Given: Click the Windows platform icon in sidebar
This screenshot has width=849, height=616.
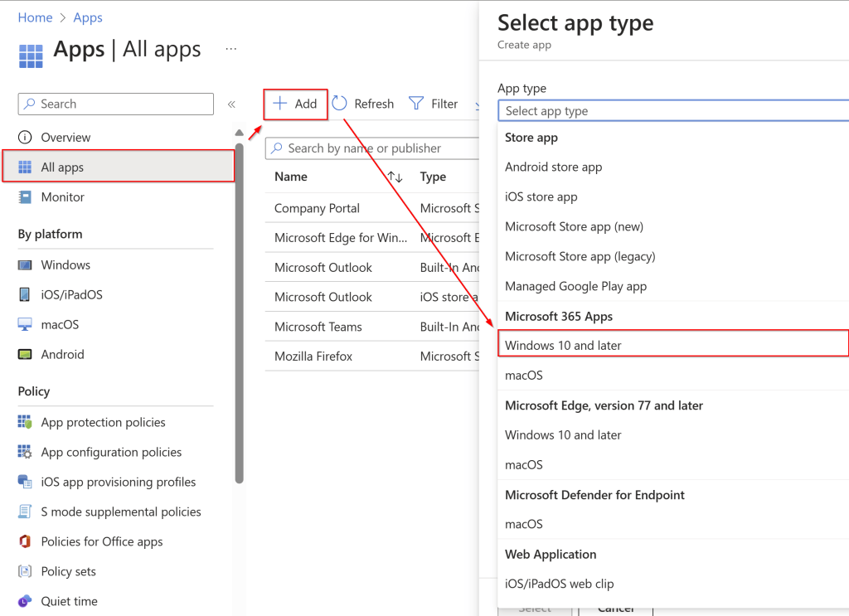Looking at the screenshot, I should click(25, 265).
